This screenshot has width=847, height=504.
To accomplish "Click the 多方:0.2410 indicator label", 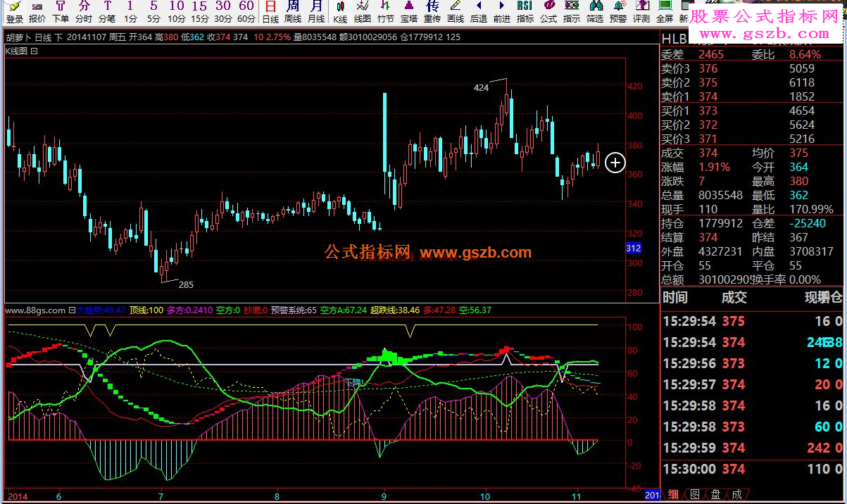I will 189,310.
